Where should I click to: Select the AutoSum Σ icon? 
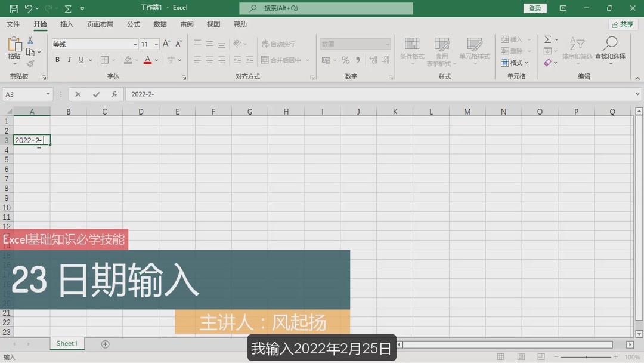coord(547,39)
